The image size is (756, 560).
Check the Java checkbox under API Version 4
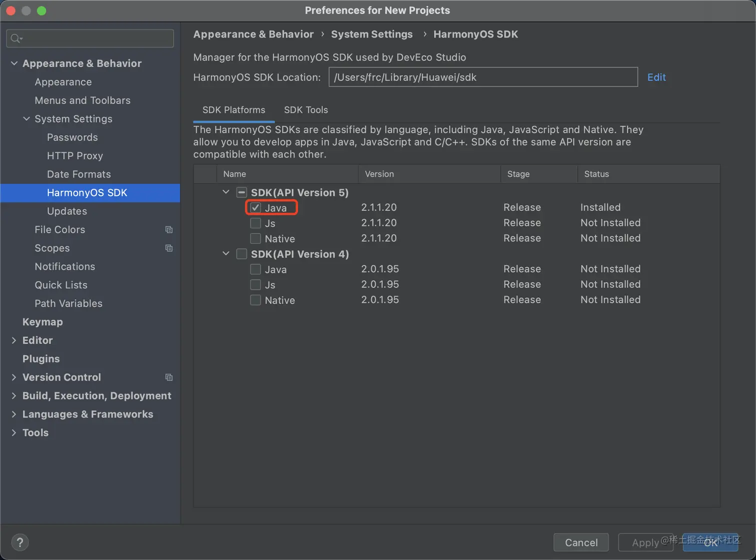[255, 269]
